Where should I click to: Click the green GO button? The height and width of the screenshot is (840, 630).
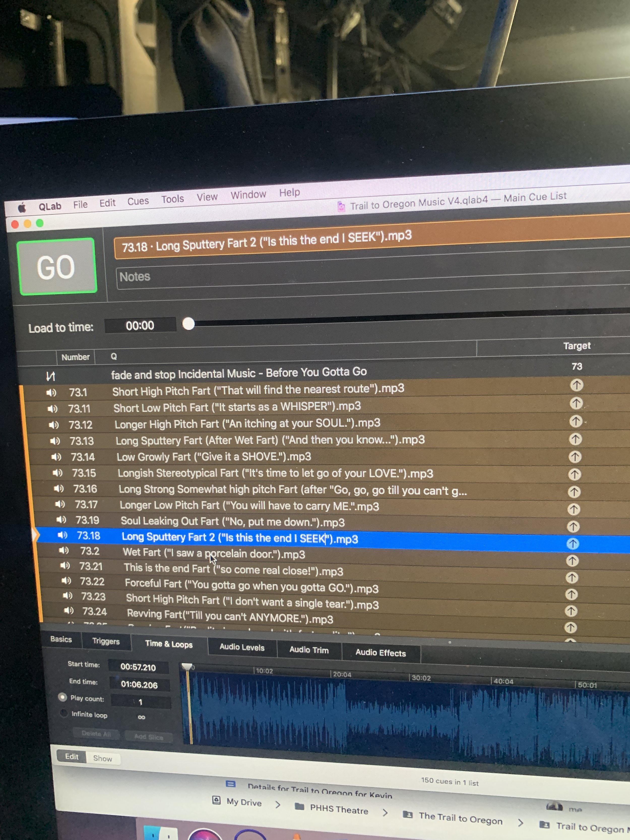[x=57, y=266]
